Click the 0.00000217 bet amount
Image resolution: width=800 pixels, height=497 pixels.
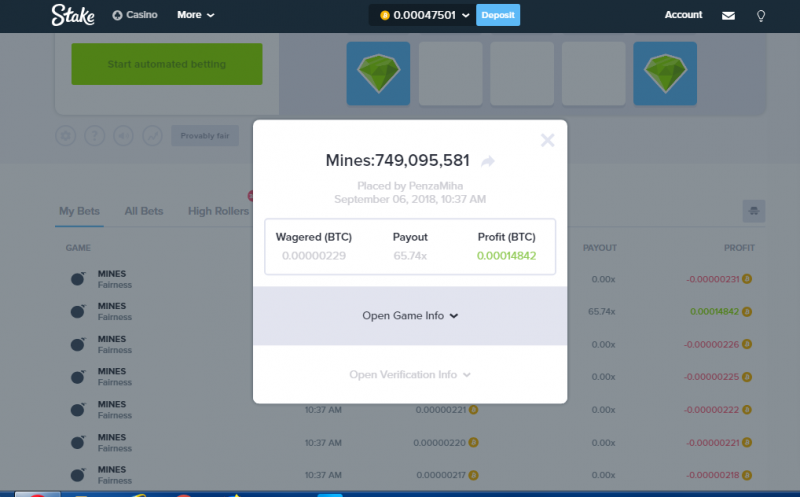441,475
